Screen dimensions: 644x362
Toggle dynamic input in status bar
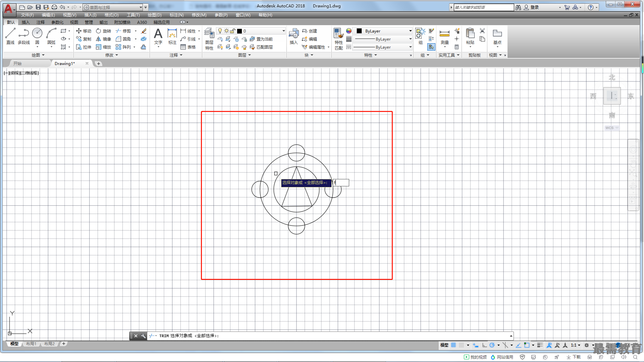click(476, 345)
